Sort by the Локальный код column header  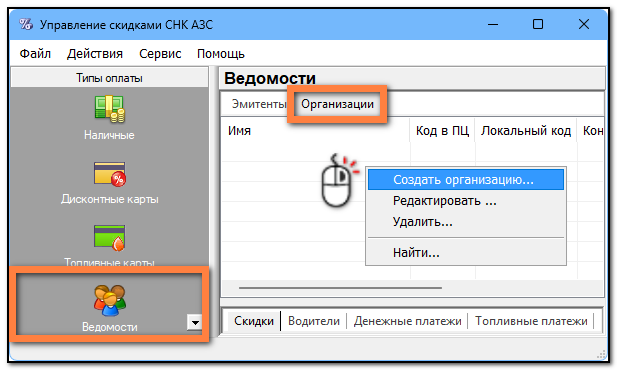coord(526,130)
